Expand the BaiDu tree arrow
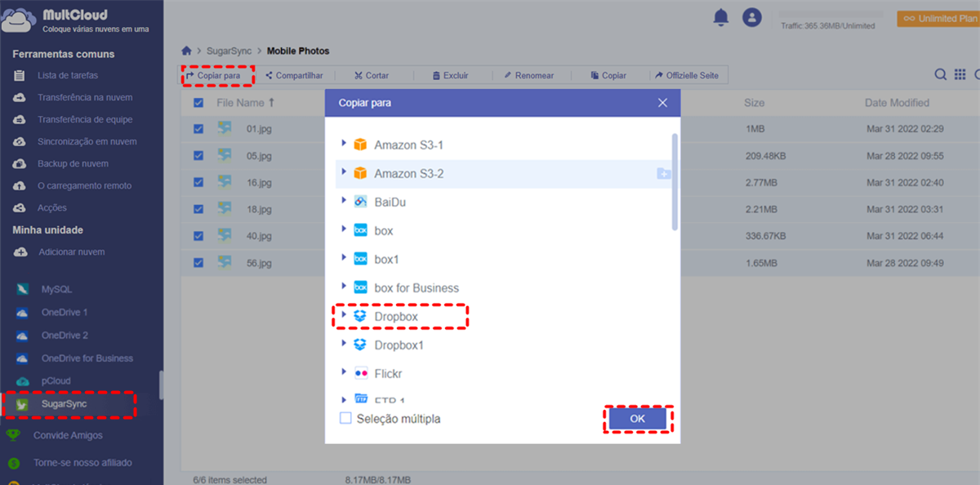This screenshot has width=980, height=485. click(344, 202)
